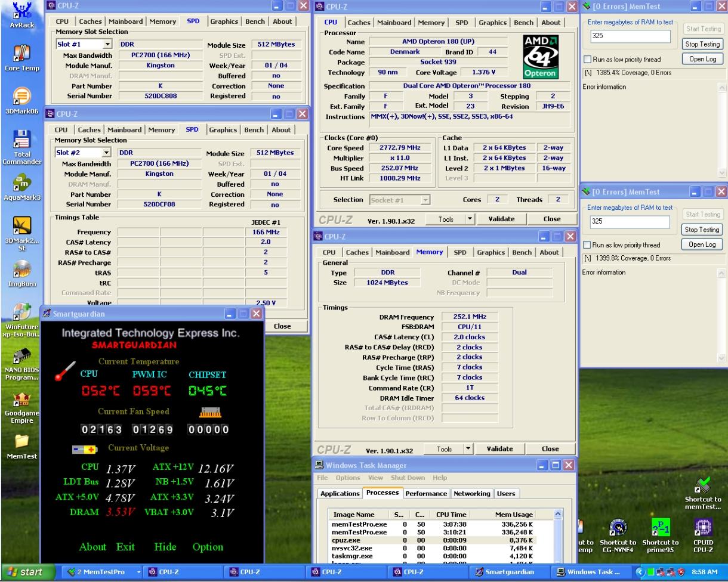Launch ImgBurn from the desktop
The width and height of the screenshot is (728, 582).
pos(21,270)
